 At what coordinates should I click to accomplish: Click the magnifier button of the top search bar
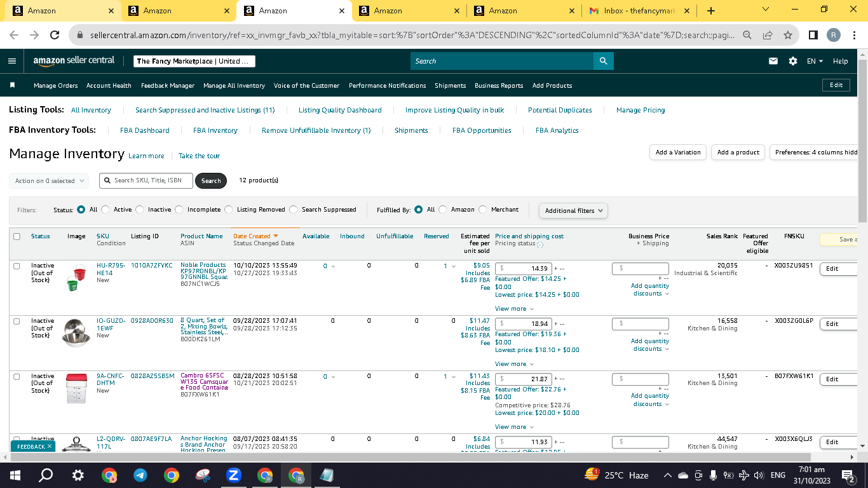(603, 61)
